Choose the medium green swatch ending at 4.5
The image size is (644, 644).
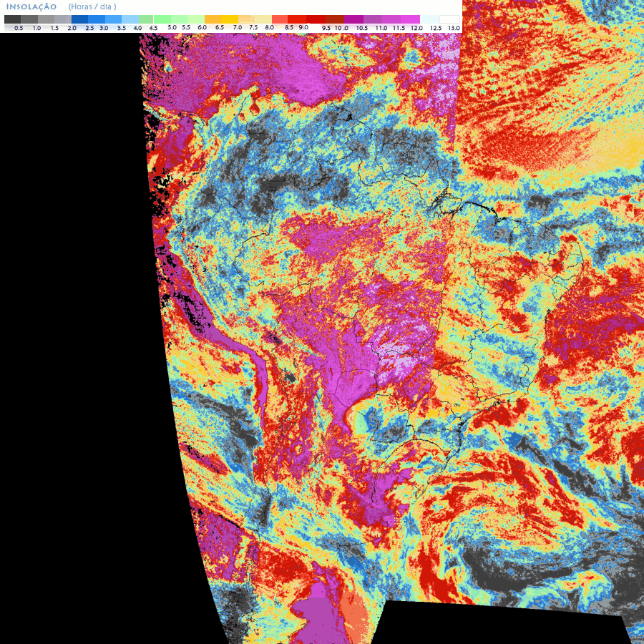pyautogui.click(x=146, y=19)
